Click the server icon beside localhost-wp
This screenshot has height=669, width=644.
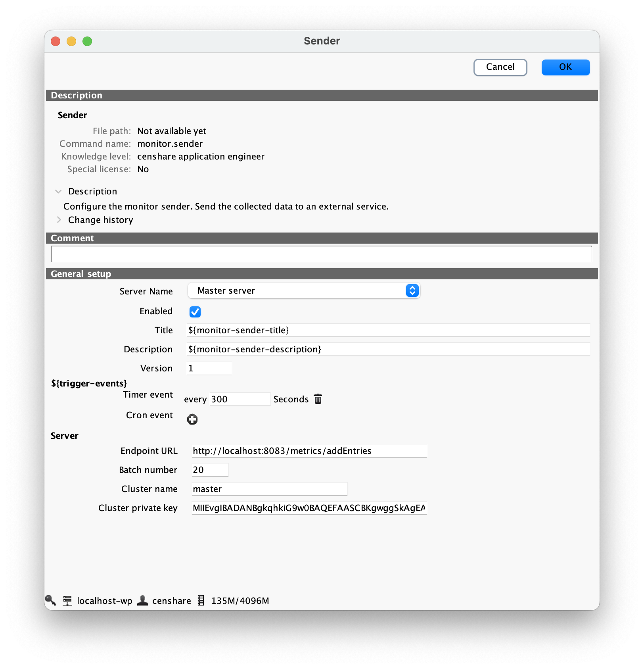point(68,601)
